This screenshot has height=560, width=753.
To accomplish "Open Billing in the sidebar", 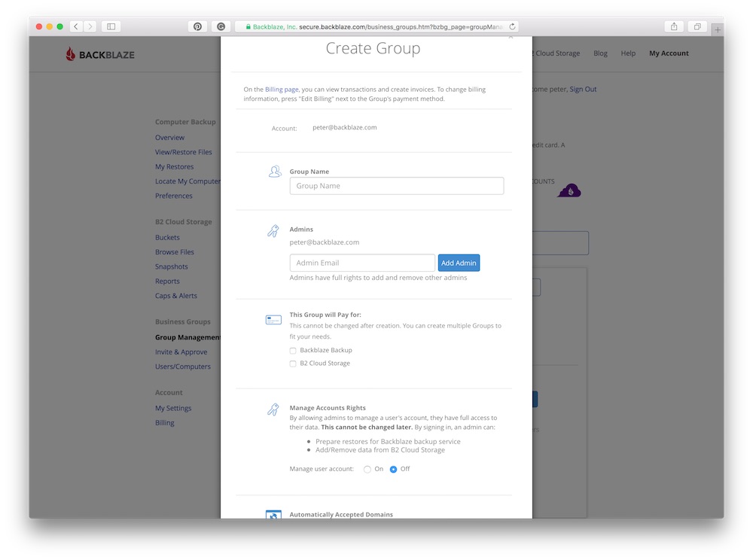I will tap(164, 423).
